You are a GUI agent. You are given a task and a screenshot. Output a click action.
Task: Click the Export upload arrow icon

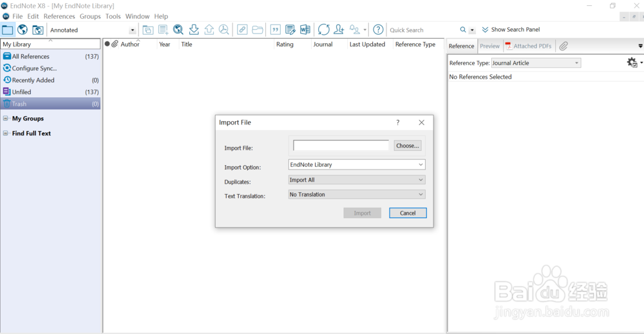point(209,30)
